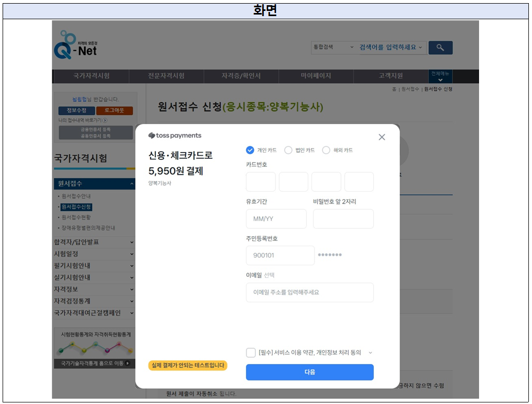Open 국가기술자격통계 홈으로 이동 banner
The height and width of the screenshot is (404, 532).
point(94,363)
